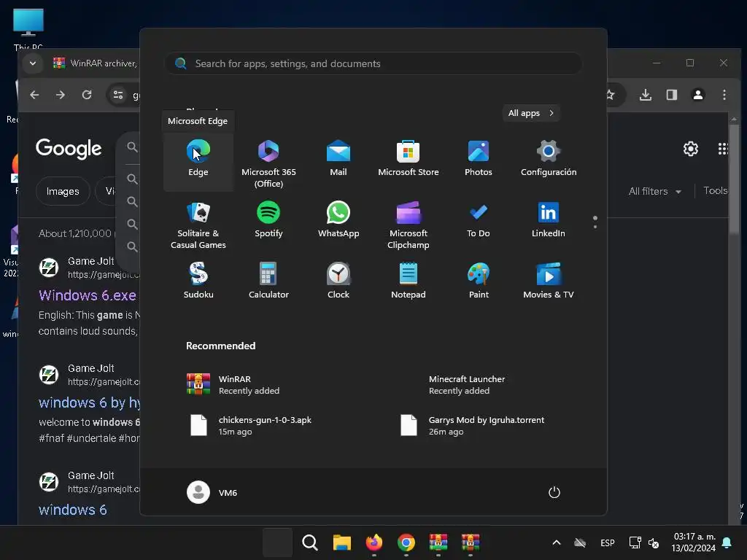Toggle Chrome side panel icon
747x560 pixels.
[672, 95]
